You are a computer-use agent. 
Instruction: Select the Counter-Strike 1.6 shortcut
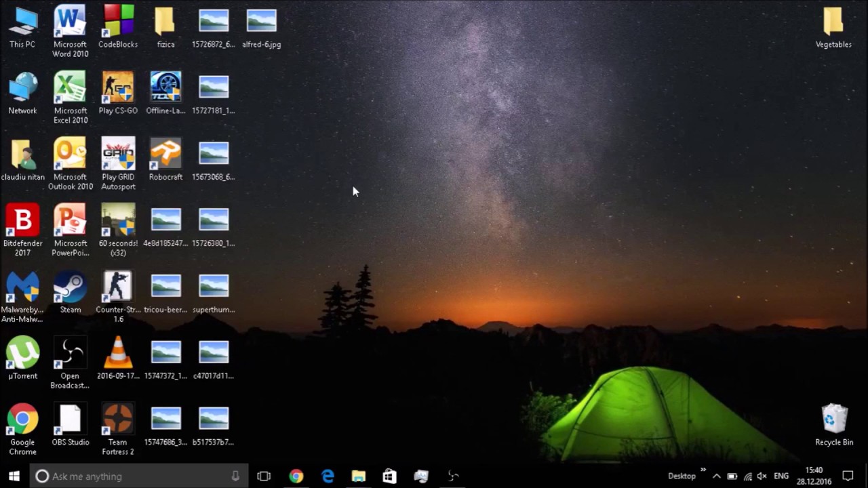click(118, 297)
